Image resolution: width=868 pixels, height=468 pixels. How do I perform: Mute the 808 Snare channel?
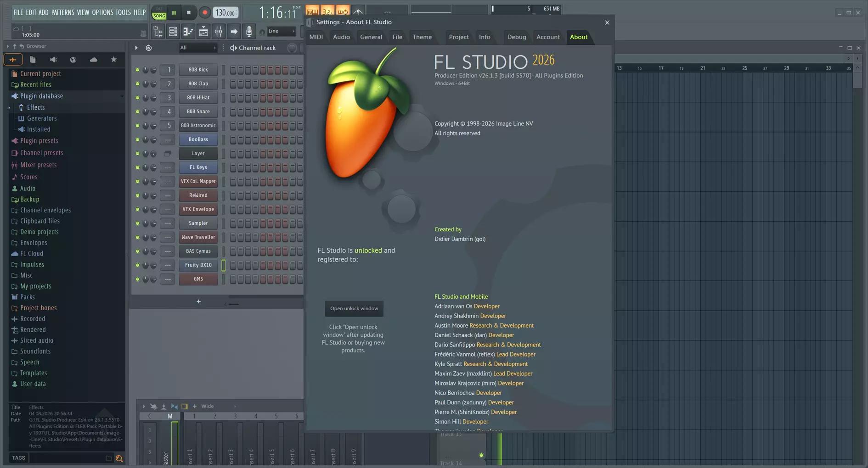[137, 111]
